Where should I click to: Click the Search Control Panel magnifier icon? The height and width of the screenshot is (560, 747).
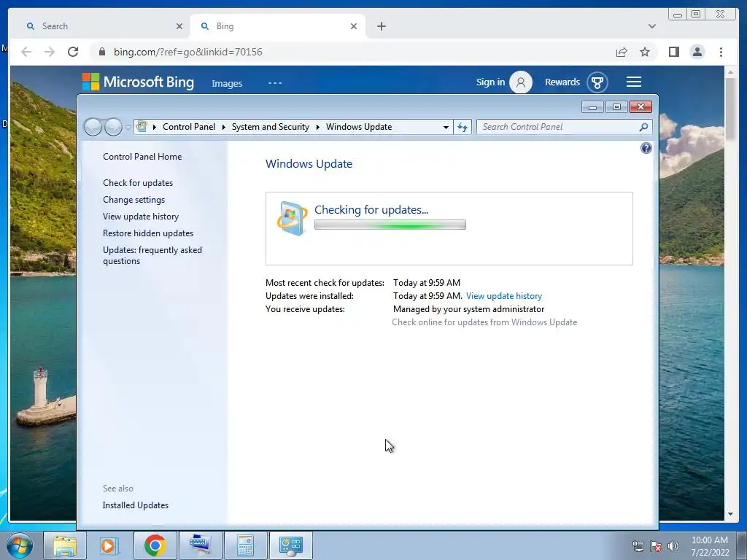(x=643, y=127)
